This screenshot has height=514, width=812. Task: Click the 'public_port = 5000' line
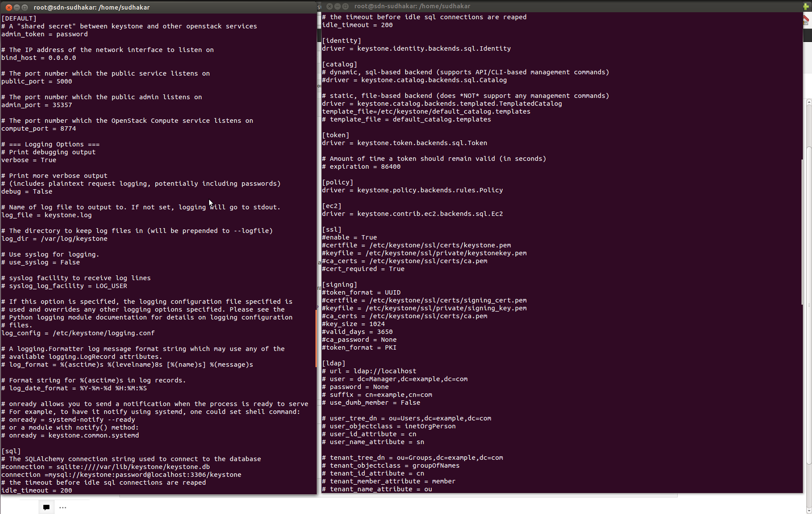37,81
